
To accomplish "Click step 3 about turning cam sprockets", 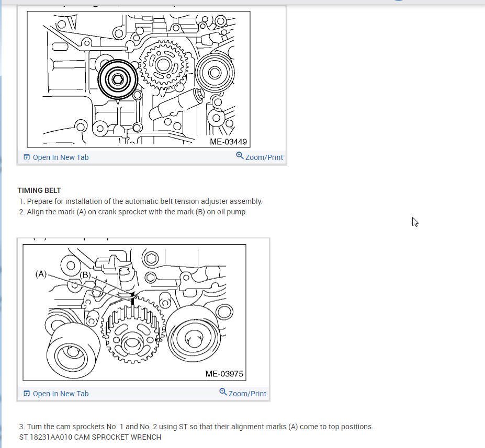I will tap(196, 427).
